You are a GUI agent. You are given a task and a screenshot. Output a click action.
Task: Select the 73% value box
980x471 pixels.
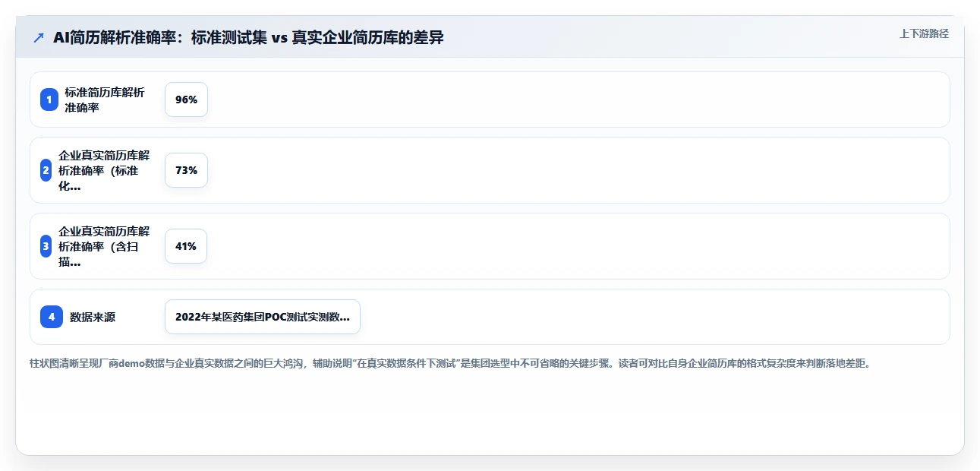coord(186,170)
